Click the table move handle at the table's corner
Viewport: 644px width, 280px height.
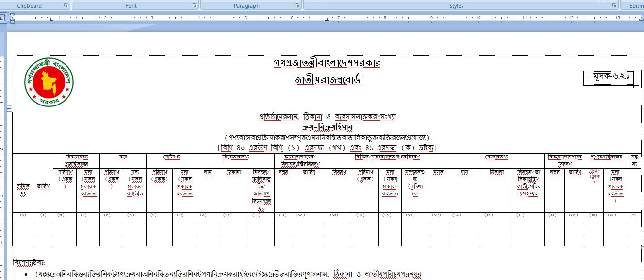(x=9, y=108)
